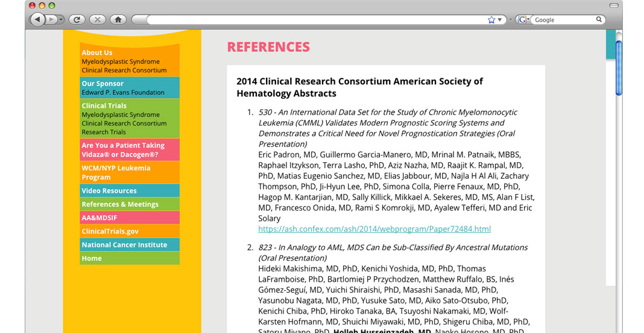Click the 2014 Clinical Research Consortium heading
The width and height of the screenshot is (644, 333).
359,87
